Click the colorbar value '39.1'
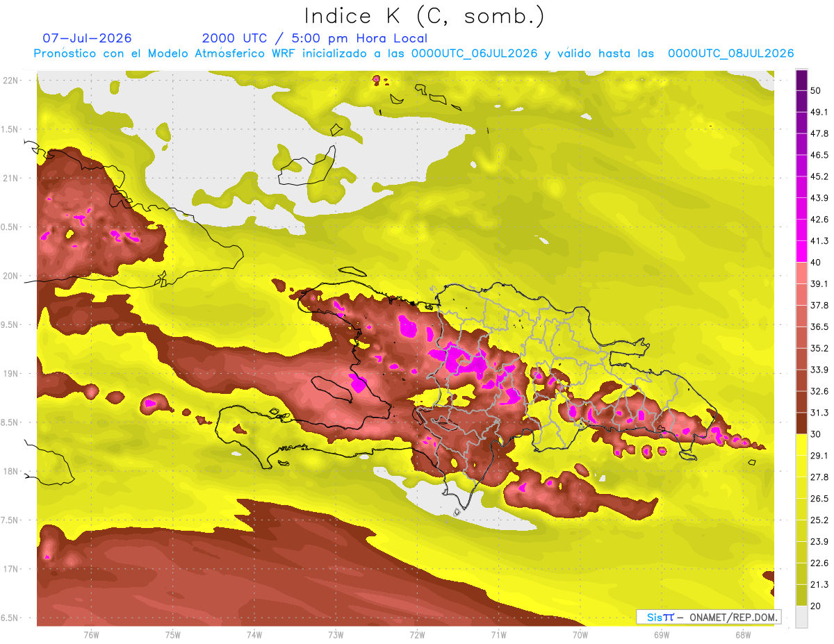This screenshot has height=644, width=834. click(819, 284)
